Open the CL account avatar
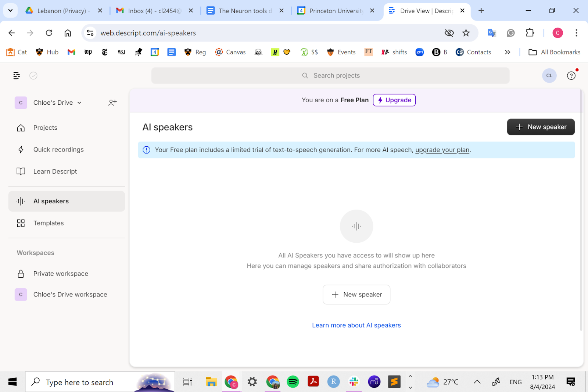Viewport: 588px width, 392px height. [x=549, y=75]
